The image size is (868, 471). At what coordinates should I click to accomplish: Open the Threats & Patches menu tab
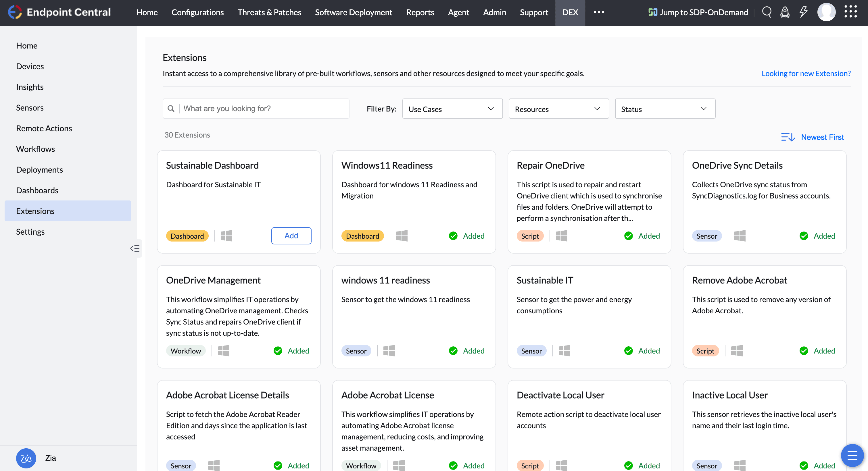[269, 12]
